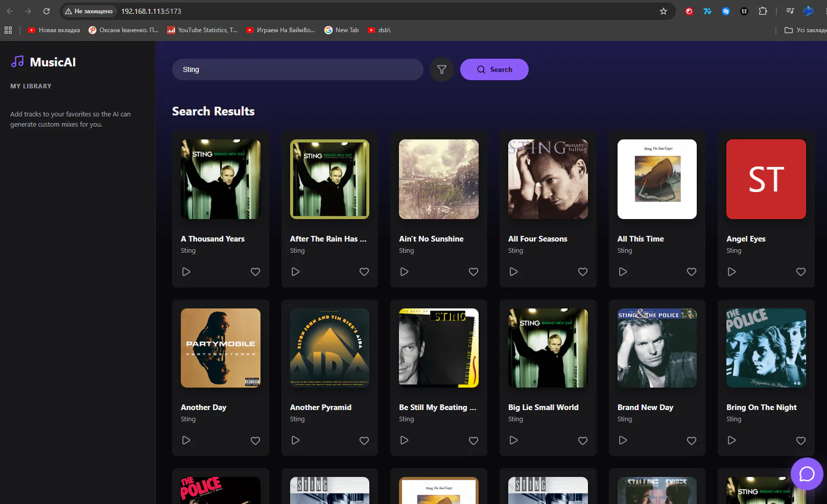Favorite Big Lie Small World
The width and height of the screenshot is (827, 504).
coord(583,441)
